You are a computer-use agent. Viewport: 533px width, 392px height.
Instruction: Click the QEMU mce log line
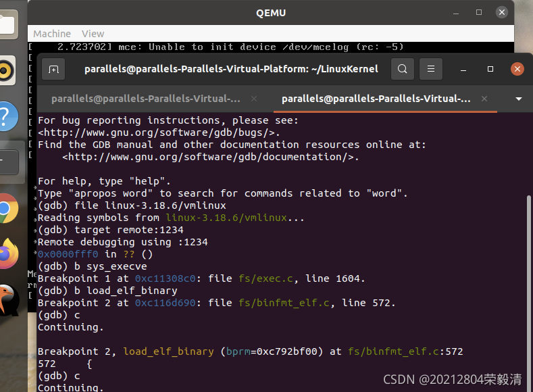click(216, 47)
